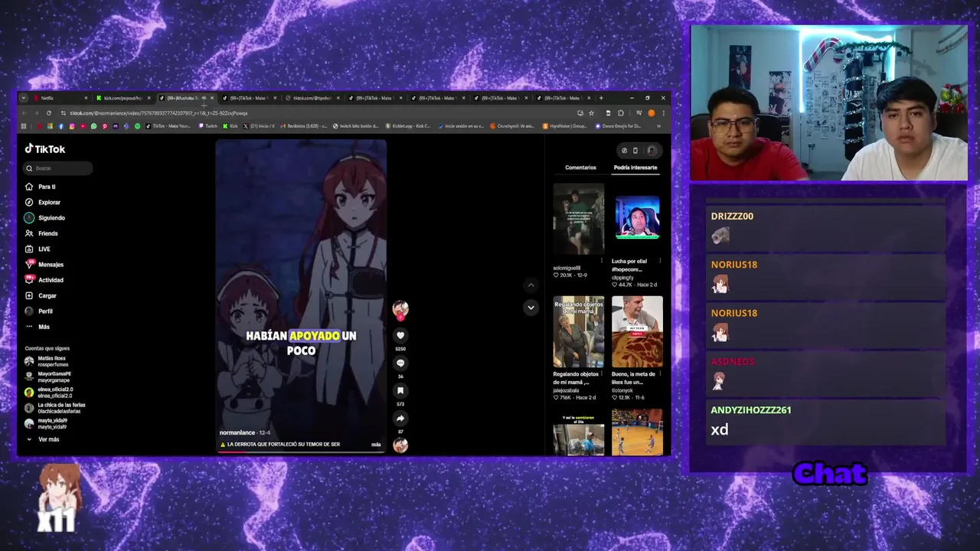
Task: Open options menu for solomiguellll video
Action: click(602, 261)
